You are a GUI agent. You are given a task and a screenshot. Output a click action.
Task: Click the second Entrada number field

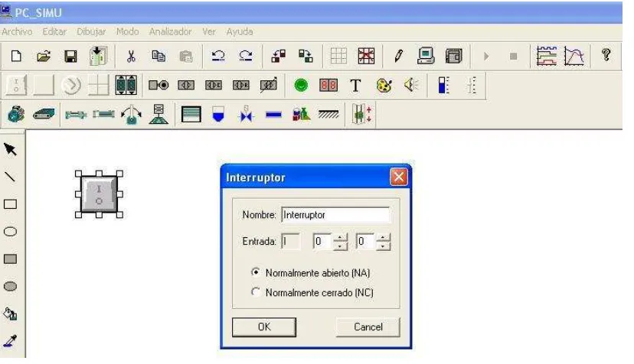365,242
